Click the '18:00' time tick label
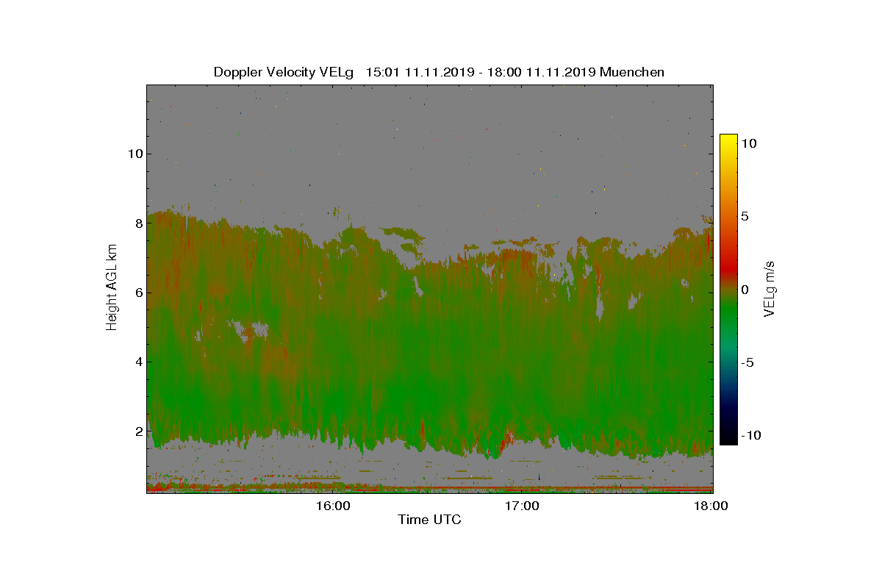This screenshot has height=588, width=882. 711,506
